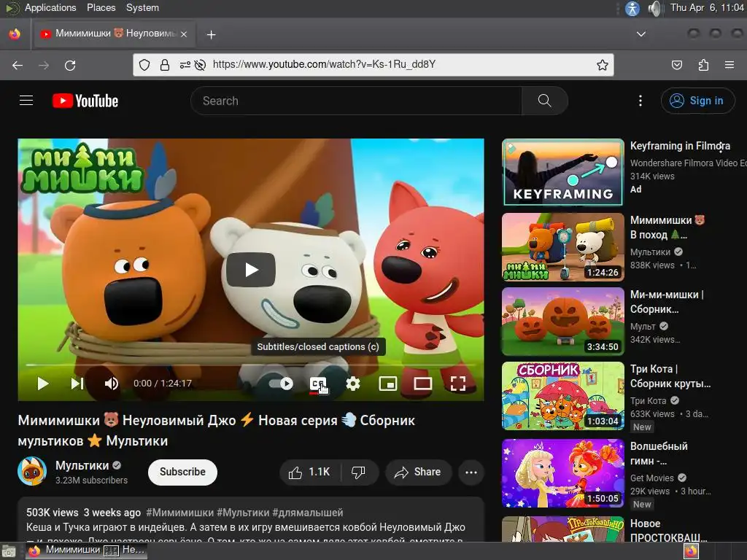The width and height of the screenshot is (747, 560).
Task: Open Волшебный гимн video thumbnail
Action: 562,472
